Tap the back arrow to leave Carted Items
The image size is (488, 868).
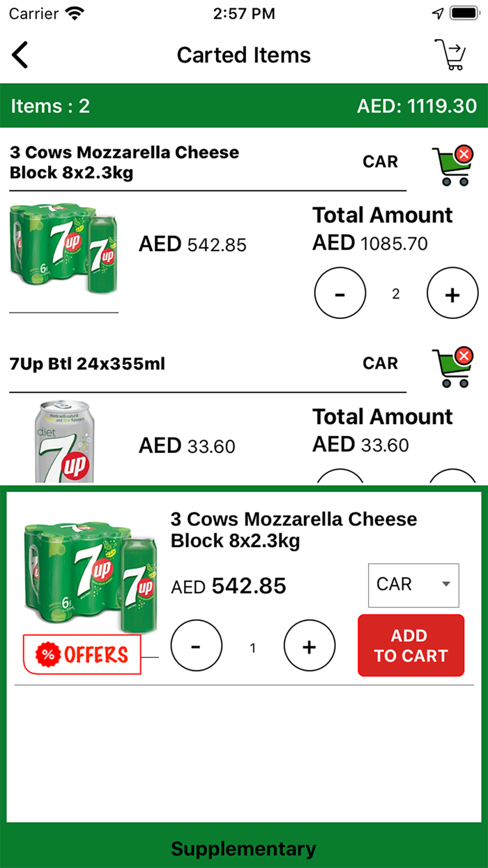point(20,54)
